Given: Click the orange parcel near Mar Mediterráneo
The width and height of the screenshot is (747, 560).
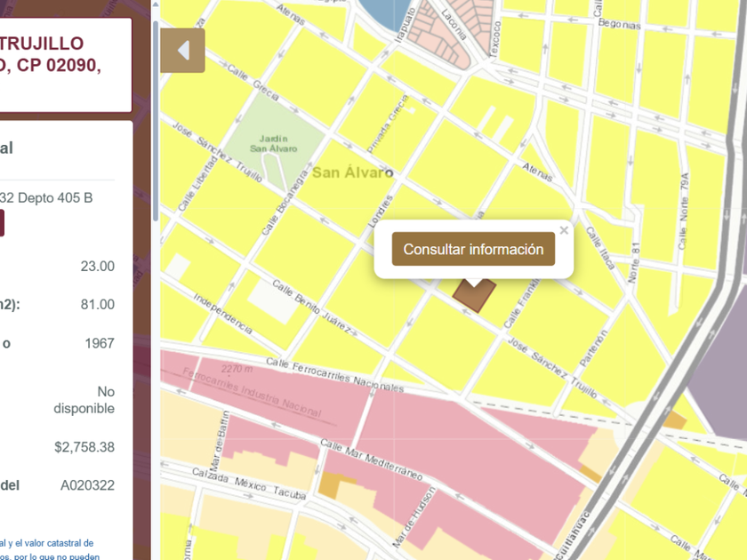Looking at the screenshot, I should pyautogui.click(x=331, y=485).
